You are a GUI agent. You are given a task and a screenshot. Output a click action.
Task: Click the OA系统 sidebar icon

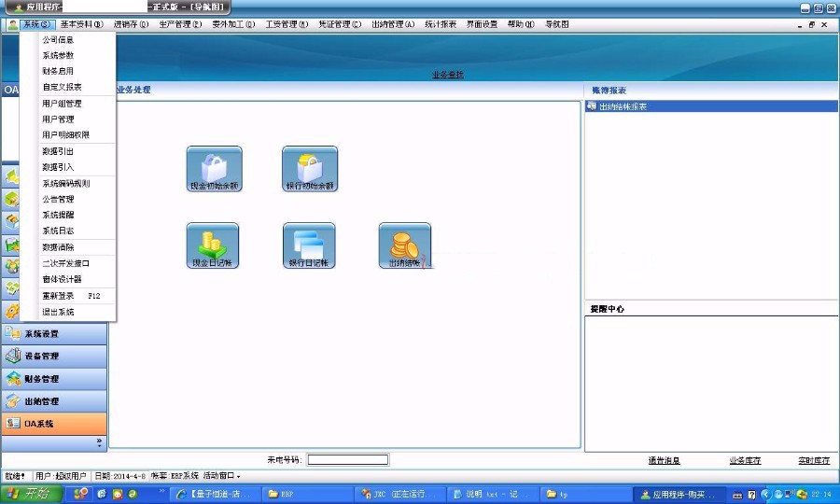(x=12, y=423)
